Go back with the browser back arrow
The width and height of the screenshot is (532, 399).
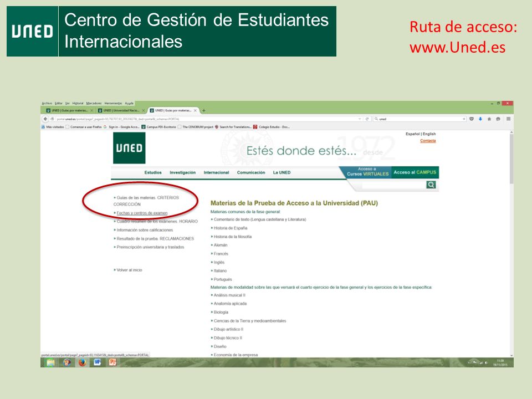(45, 119)
